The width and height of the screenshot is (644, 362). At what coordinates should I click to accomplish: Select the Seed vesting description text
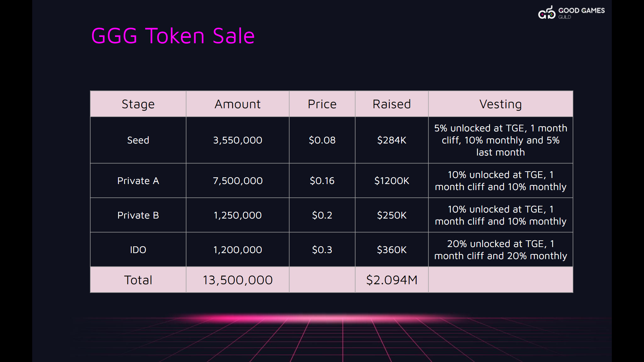coord(500,140)
